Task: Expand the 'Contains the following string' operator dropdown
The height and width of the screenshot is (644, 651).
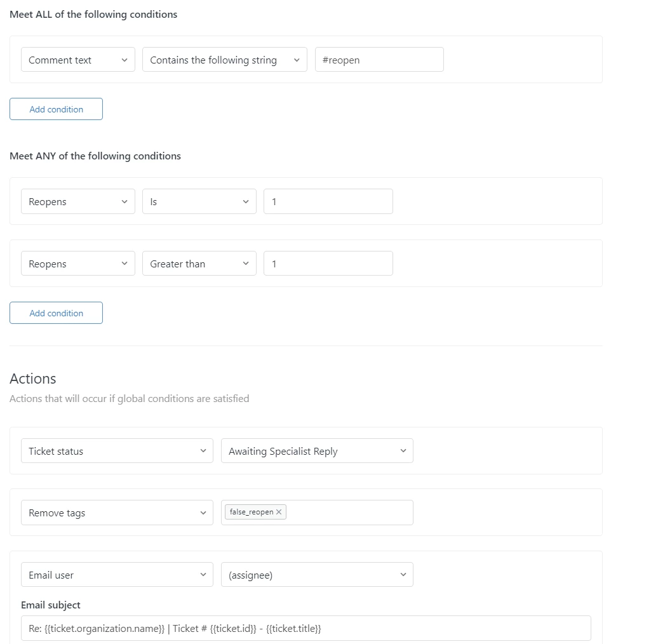Action: click(224, 60)
